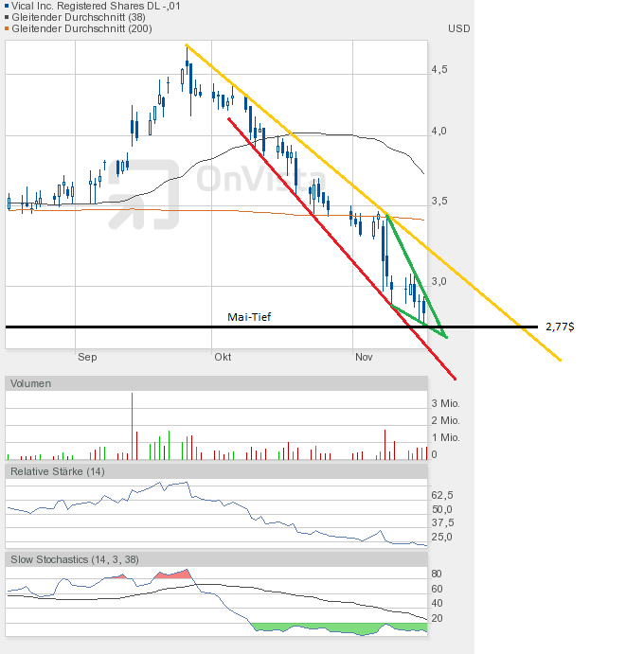Click the 4,5 price axis label

click(x=439, y=70)
